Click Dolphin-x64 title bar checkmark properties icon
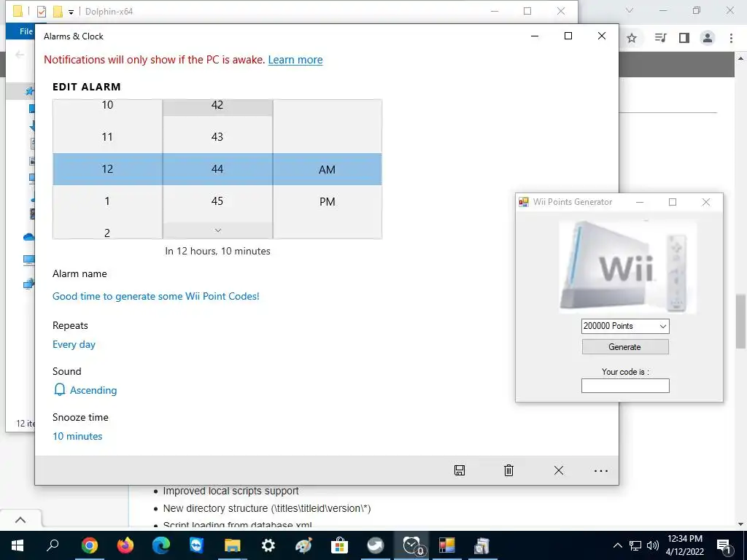747x560 pixels. 42,12
